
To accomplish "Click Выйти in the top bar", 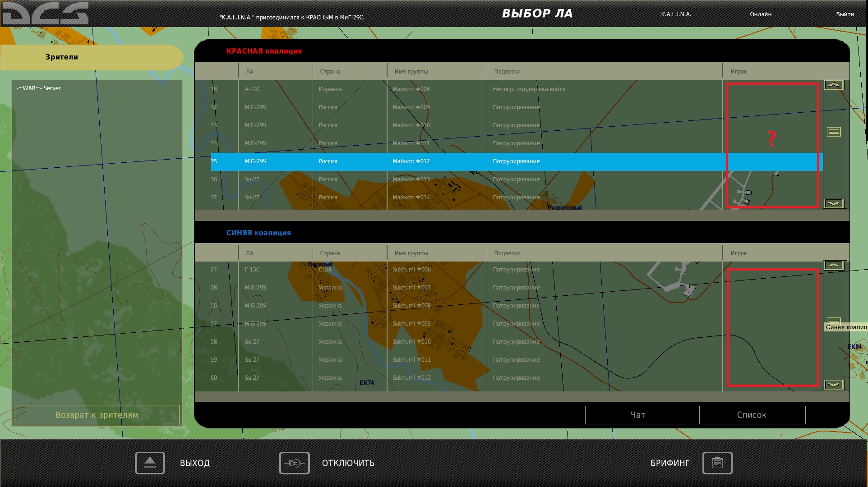I will pos(845,14).
